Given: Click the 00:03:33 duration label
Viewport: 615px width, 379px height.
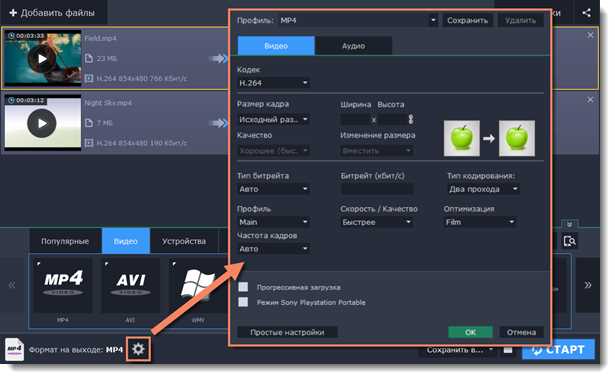Looking at the screenshot, I should click(x=27, y=36).
